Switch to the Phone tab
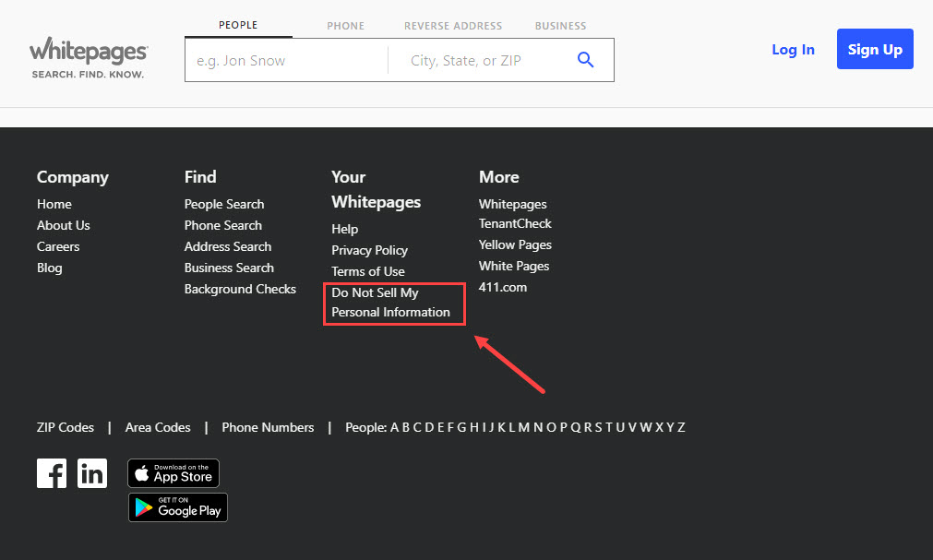This screenshot has height=560, width=933. (346, 26)
